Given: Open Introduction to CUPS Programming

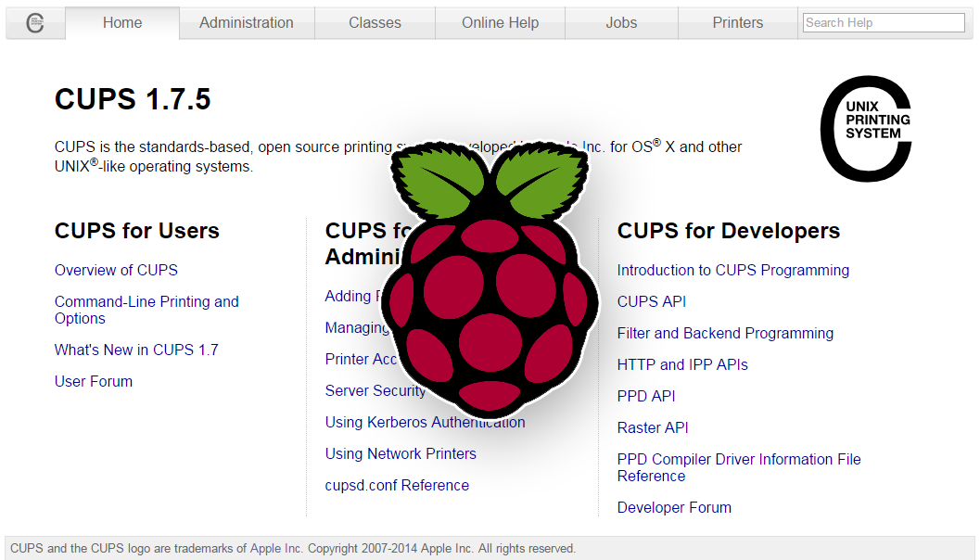Looking at the screenshot, I should click(733, 270).
